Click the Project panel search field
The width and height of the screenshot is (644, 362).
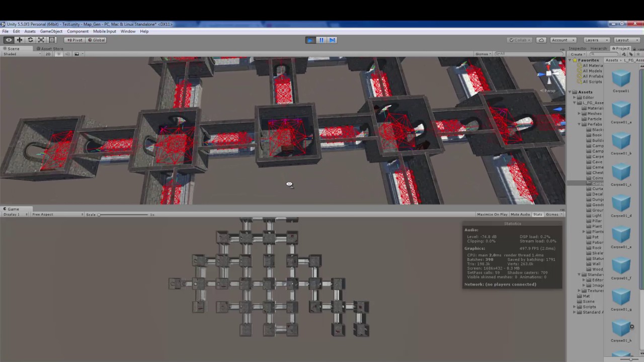[x=603, y=54]
